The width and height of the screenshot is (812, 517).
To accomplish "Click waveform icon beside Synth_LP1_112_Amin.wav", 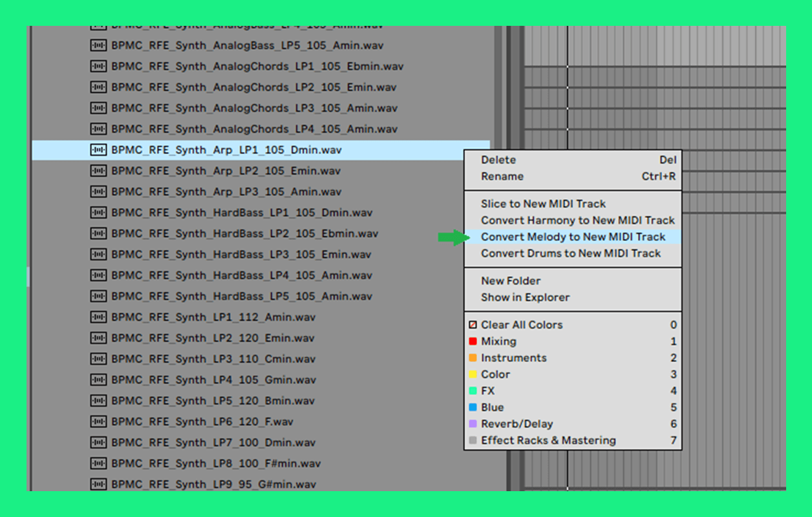I will (x=98, y=317).
